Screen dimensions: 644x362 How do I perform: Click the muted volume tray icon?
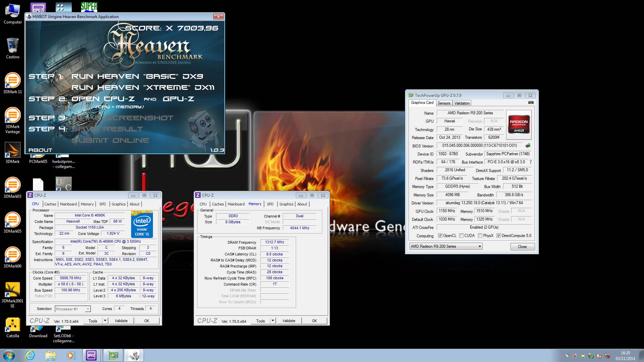point(599,356)
